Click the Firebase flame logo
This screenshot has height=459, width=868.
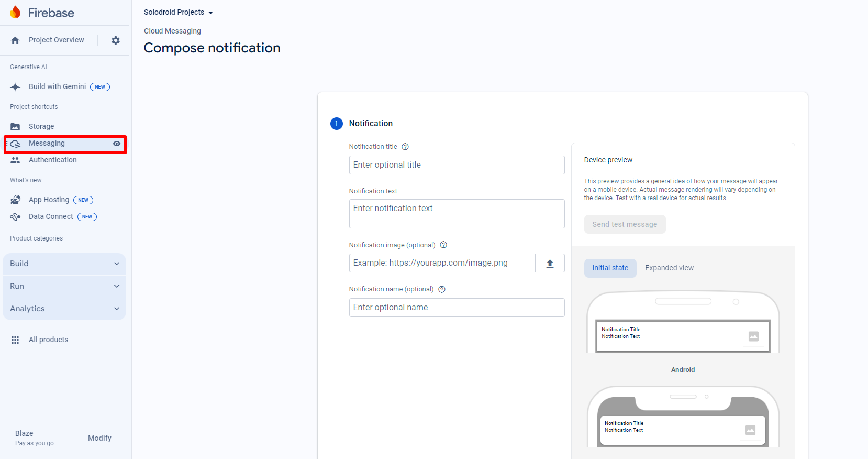point(16,12)
